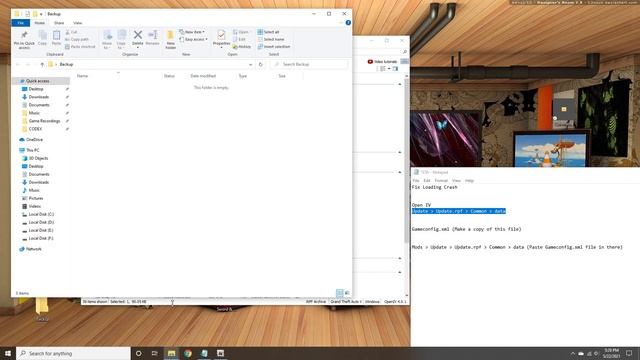Click Cut in the Clipboard group
Image resolution: width=640 pixels, height=360 pixels.
pyautogui.click(x=71, y=32)
